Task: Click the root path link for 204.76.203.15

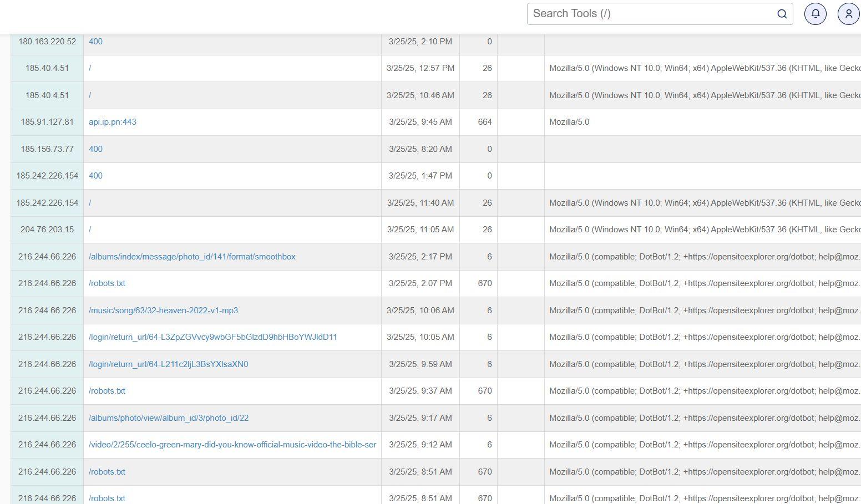Action: (90, 230)
